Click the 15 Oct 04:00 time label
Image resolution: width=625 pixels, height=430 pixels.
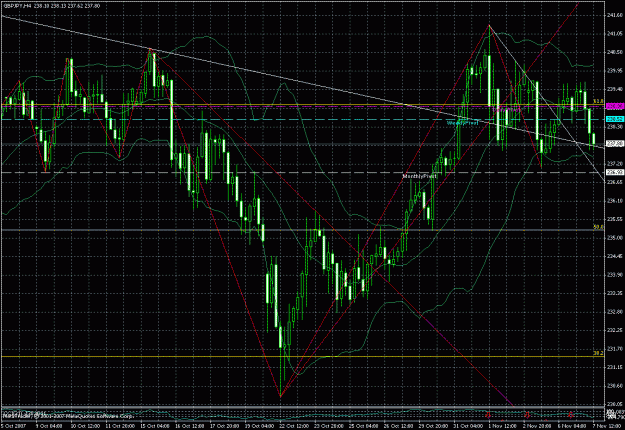point(153,426)
